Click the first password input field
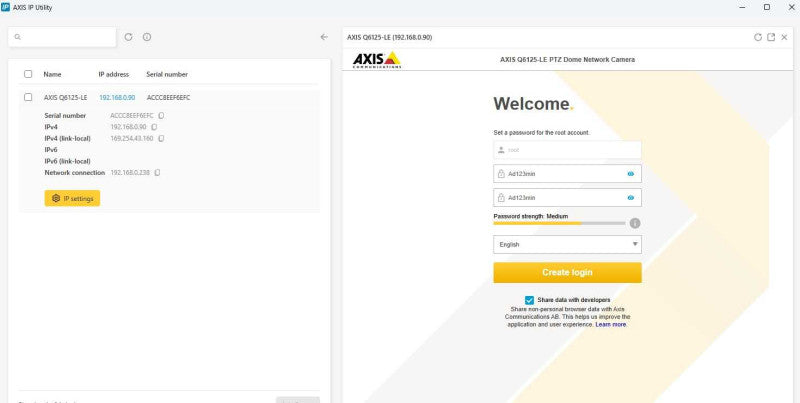Screen dimensions: 800x403 567,174
